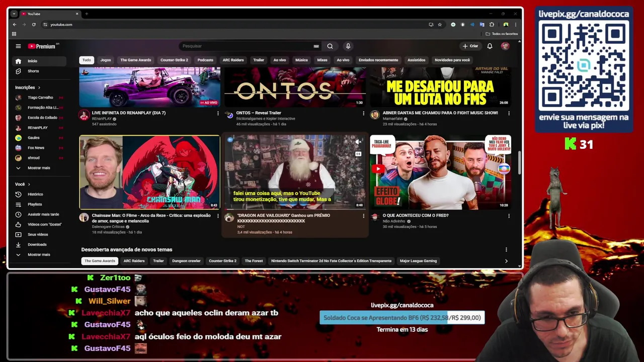
Task: Select the Música filter chip
Action: tap(301, 60)
